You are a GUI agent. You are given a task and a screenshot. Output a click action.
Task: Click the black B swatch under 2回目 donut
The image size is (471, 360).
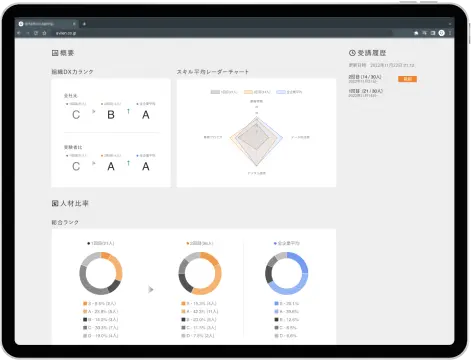[183, 319]
